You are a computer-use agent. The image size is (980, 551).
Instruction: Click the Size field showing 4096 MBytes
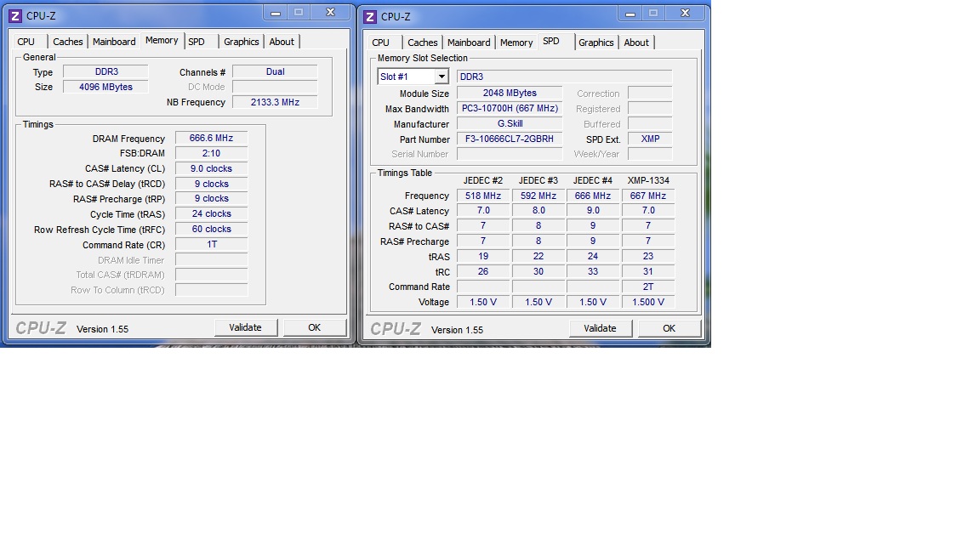pyautogui.click(x=106, y=87)
